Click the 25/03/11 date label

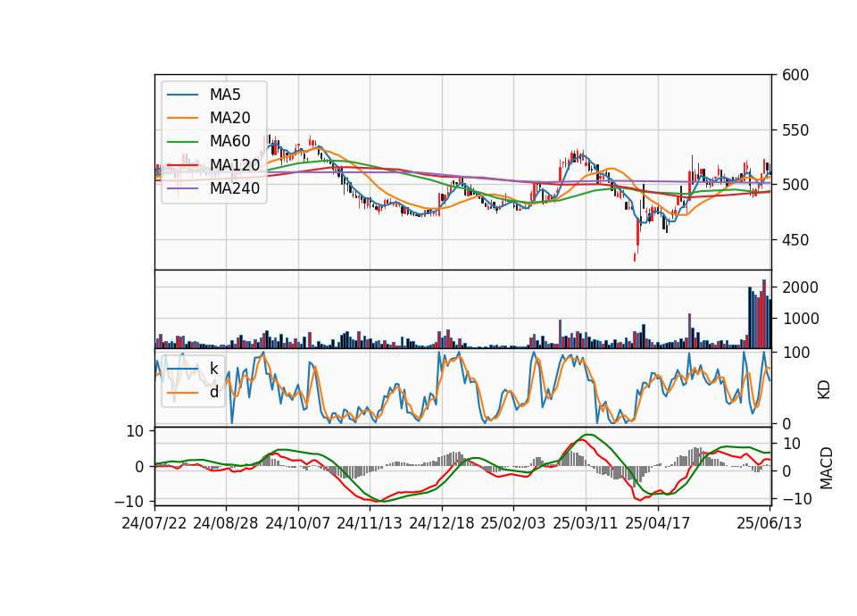tap(586, 523)
